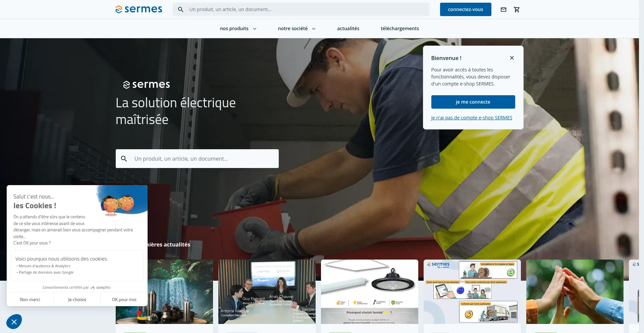Screen dimensions: 644x333
Task: Click "La solution électrique maîtrisée" headline
Action: point(176,111)
